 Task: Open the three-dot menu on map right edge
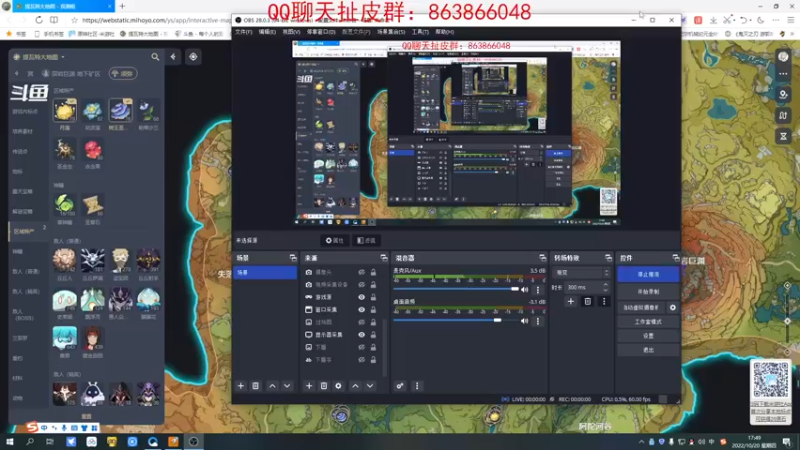783,74
